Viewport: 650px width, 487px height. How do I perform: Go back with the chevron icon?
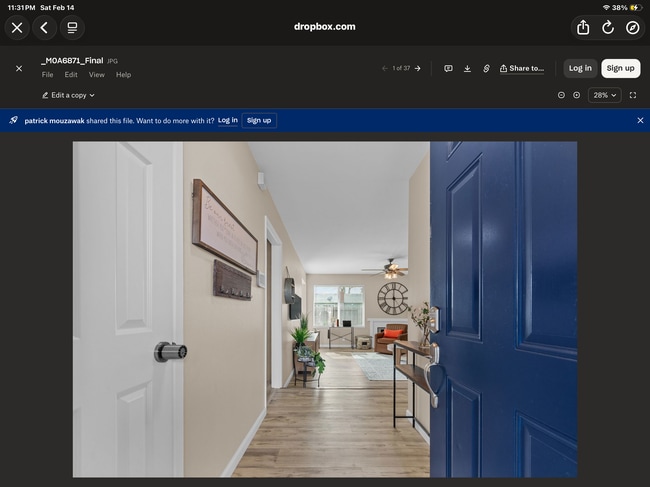point(44,28)
